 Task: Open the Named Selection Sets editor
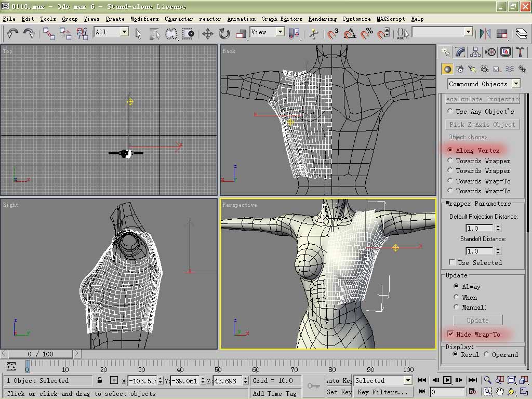(x=403, y=33)
